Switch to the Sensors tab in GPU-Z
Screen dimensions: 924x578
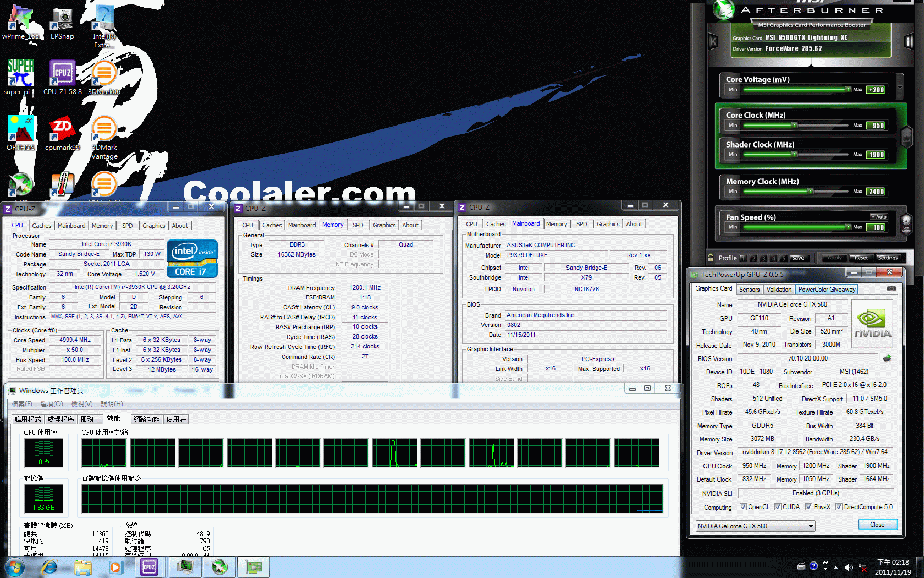[x=749, y=290]
